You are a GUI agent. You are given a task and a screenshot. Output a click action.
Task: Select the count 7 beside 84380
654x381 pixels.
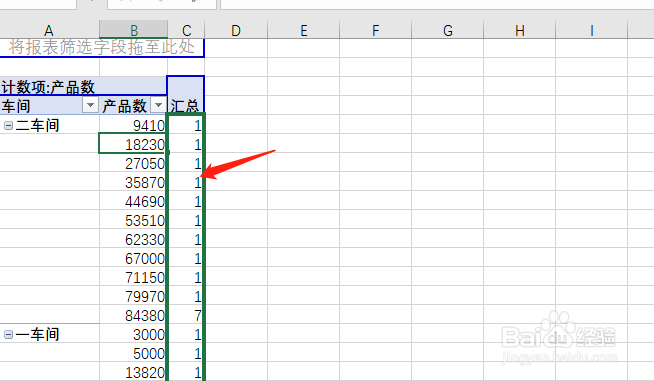click(x=186, y=315)
